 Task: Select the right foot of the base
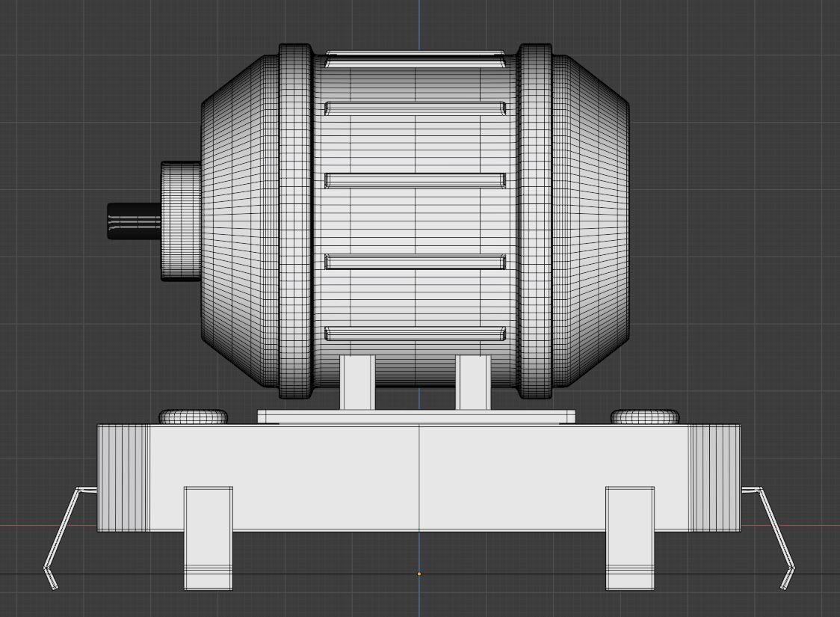pos(630,538)
